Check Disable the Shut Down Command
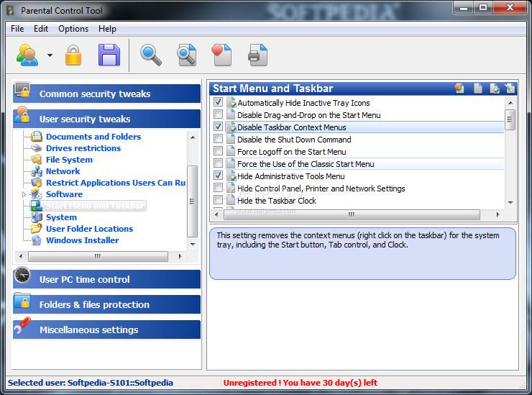 tap(218, 139)
